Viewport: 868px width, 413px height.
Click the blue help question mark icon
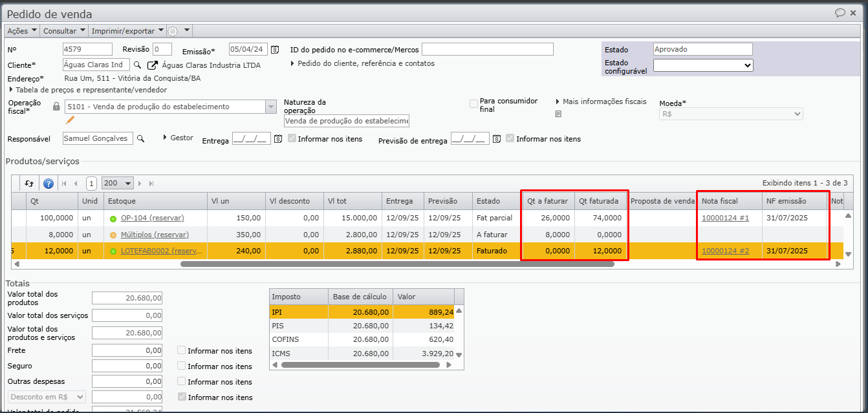tap(48, 183)
